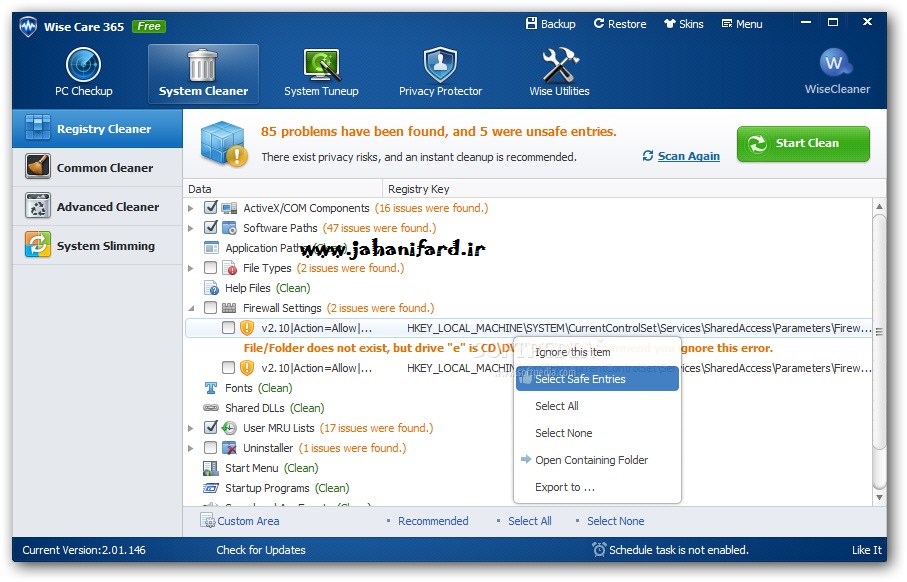This screenshot has width=907, height=582.
Task: Click the Scan Again link
Action: click(688, 156)
